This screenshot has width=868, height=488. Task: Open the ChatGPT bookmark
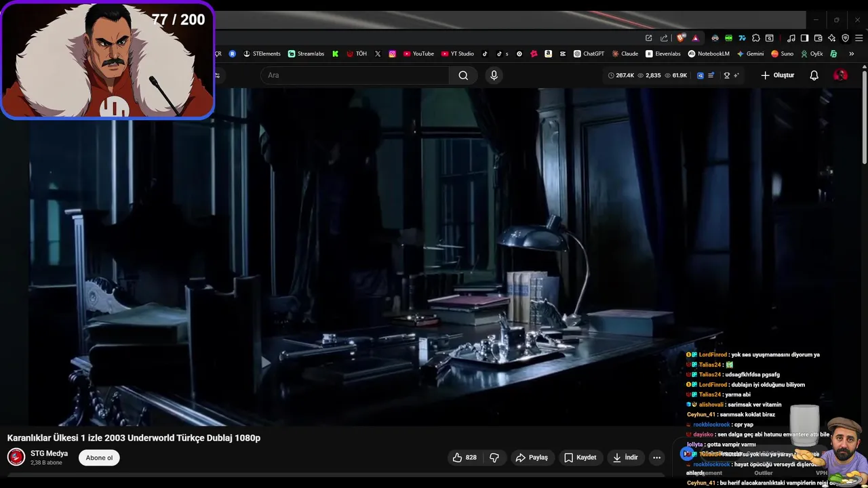pyautogui.click(x=589, y=54)
